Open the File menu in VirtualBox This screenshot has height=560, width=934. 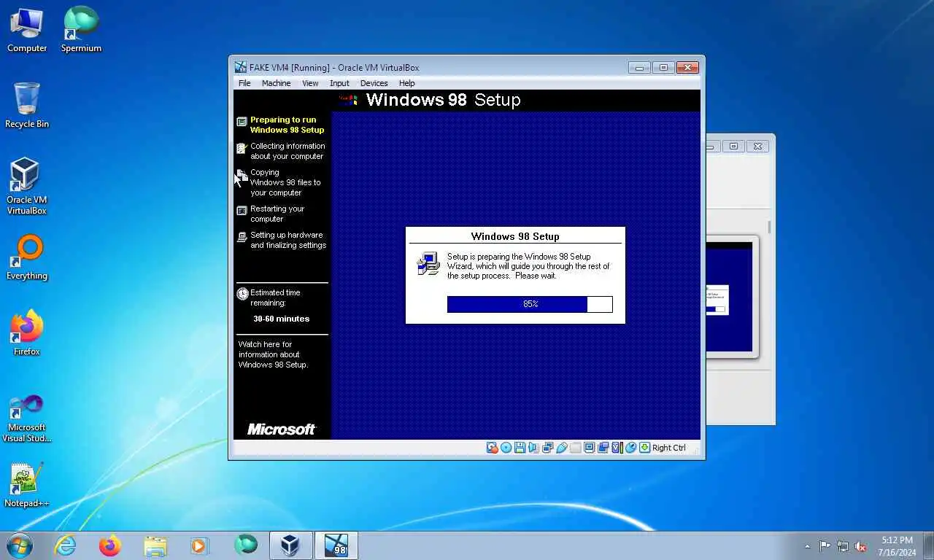244,83
